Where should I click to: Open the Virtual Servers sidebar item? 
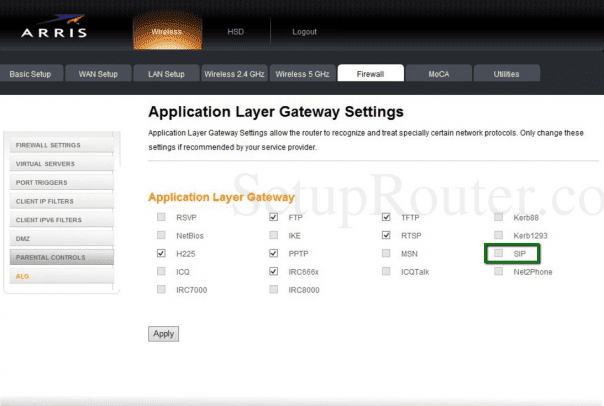click(48, 163)
